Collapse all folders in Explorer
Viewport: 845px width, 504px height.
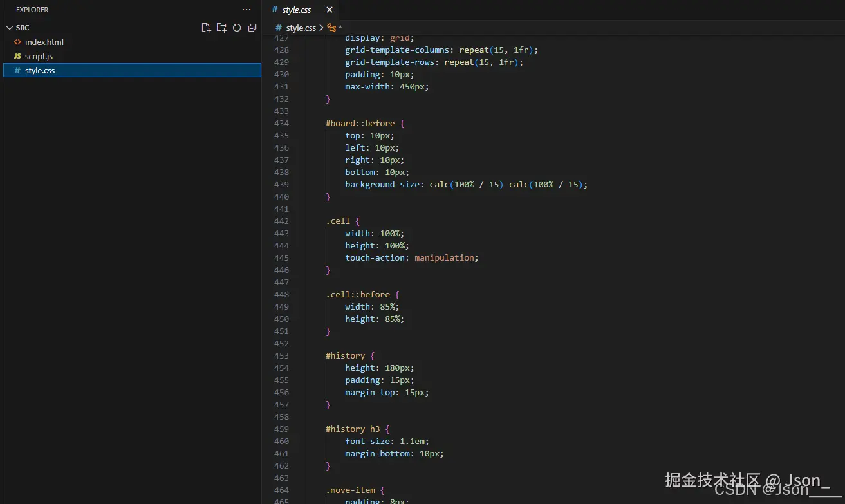pos(252,28)
